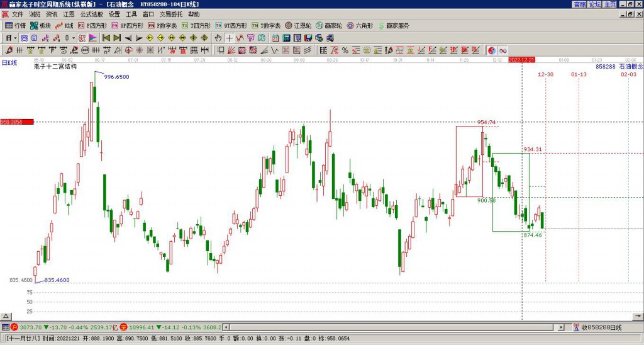
Task: Open the P四方形 square tool
Action: point(92,25)
